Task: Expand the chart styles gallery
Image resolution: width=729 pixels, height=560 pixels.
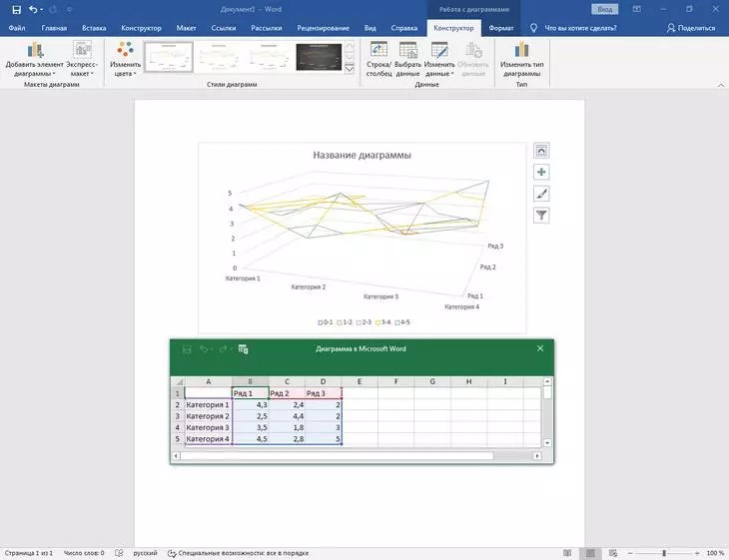Action: click(350, 70)
